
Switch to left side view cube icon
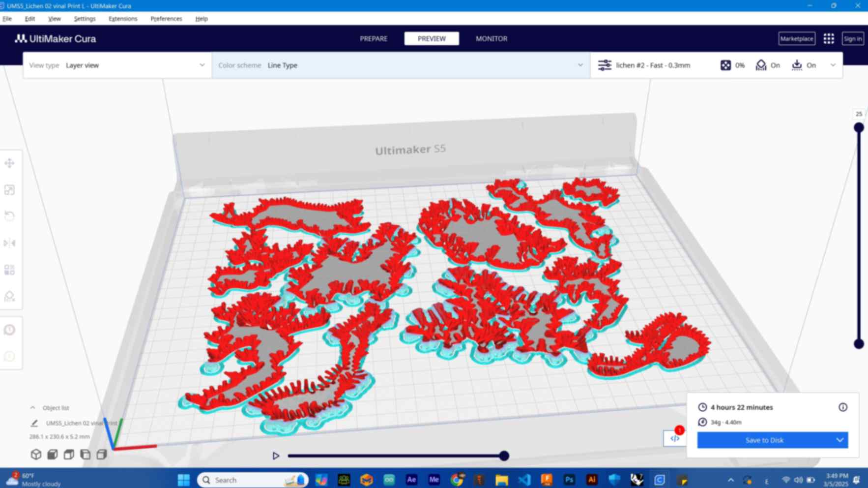[86, 454]
